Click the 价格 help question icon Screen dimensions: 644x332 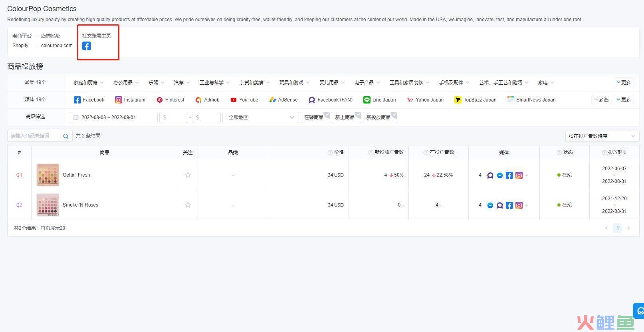[330, 152]
